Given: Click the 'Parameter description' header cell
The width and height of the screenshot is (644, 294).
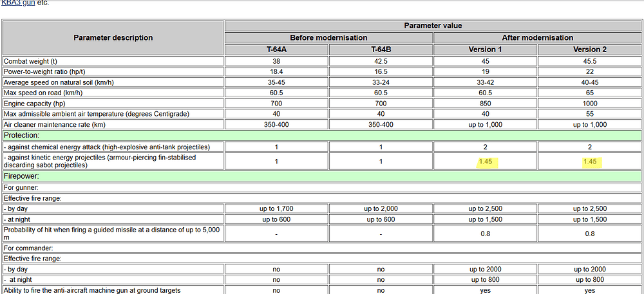Looking at the screenshot, I should [x=113, y=38].
